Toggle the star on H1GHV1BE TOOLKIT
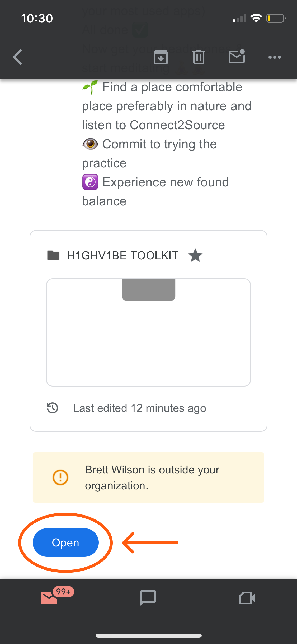Screen dimensions: 297x644 point(195,255)
